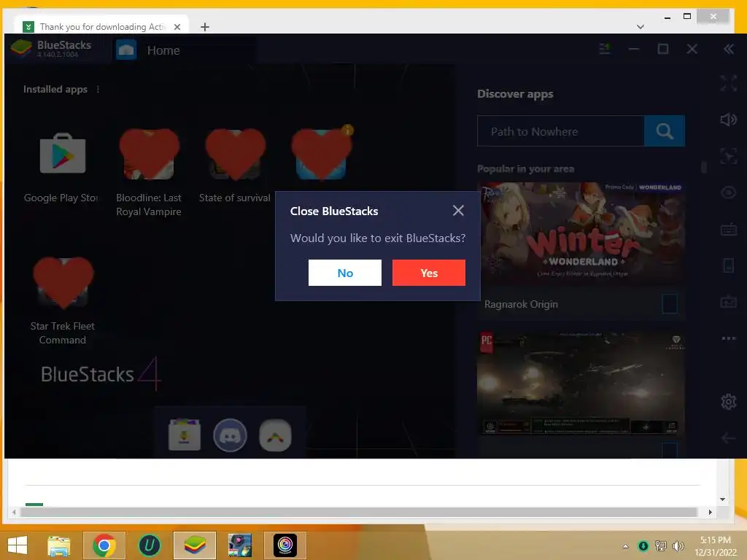
Task: Open File Explorer from the taskbar
Action: (x=59, y=545)
